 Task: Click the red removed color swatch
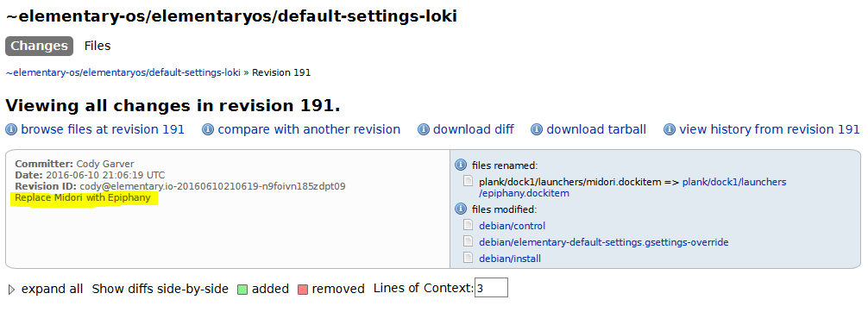[x=302, y=290]
